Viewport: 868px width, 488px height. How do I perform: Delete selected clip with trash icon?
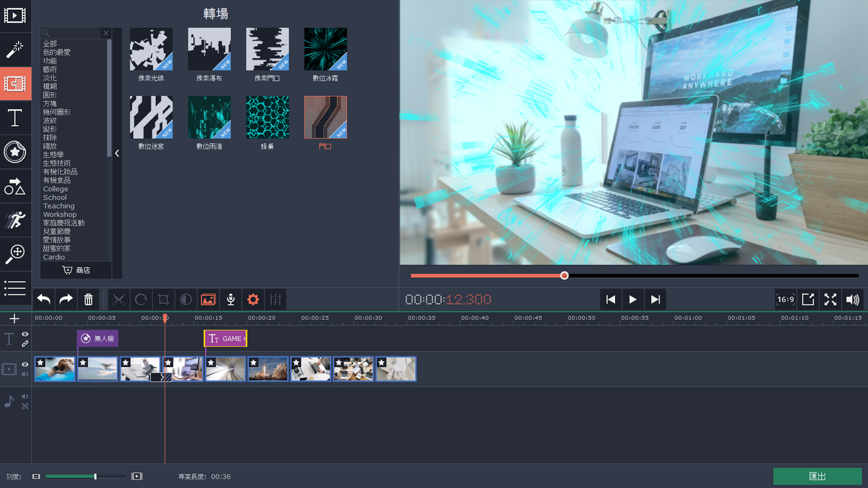pyautogui.click(x=88, y=300)
